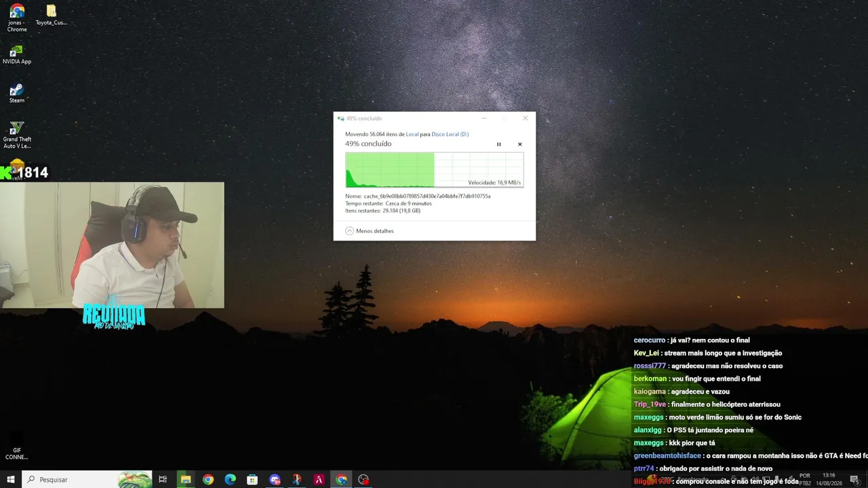Open the 'Local' source folder link
The image size is (868, 488).
click(x=412, y=134)
